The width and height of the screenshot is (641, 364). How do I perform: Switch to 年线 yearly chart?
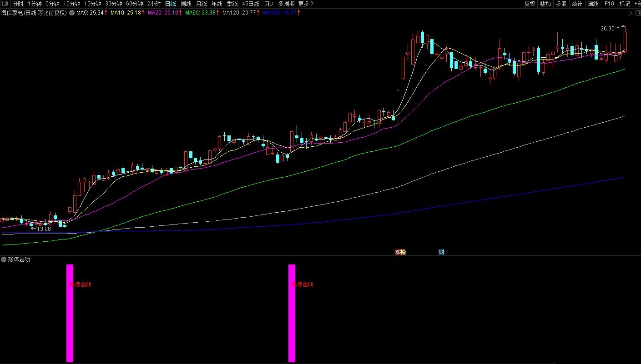tap(217, 4)
